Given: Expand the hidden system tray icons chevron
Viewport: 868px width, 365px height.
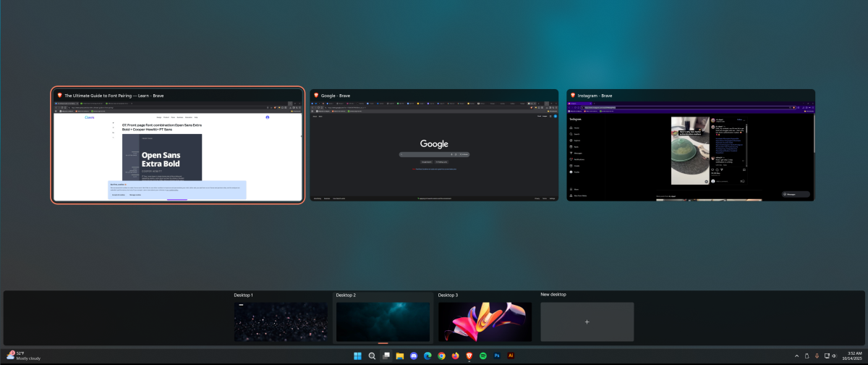Looking at the screenshot, I should 797,356.
